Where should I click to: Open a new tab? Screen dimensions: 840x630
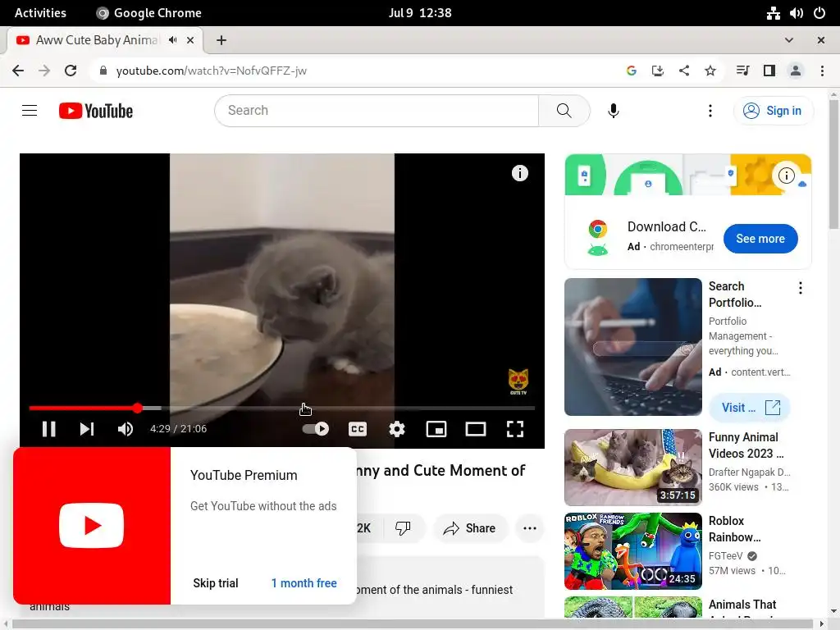pos(221,40)
